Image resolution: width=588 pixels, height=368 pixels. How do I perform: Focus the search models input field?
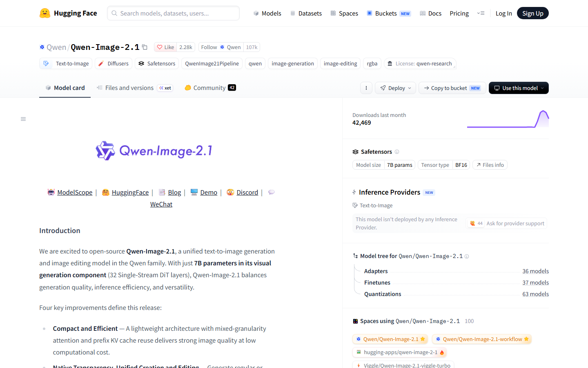(173, 13)
